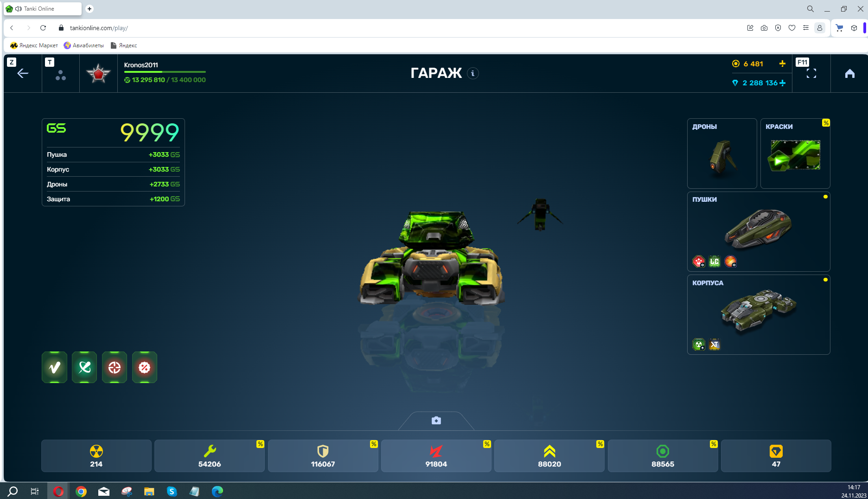Click the Дроны +2733 GS row
Image resolution: width=868 pixels, height=499 pixels.
tap(113, 184)
